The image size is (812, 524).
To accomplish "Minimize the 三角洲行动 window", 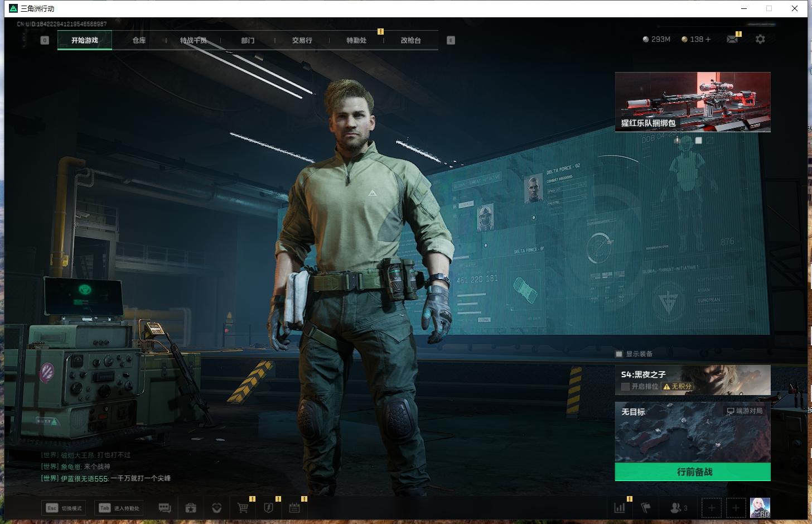I will (744, 8).
